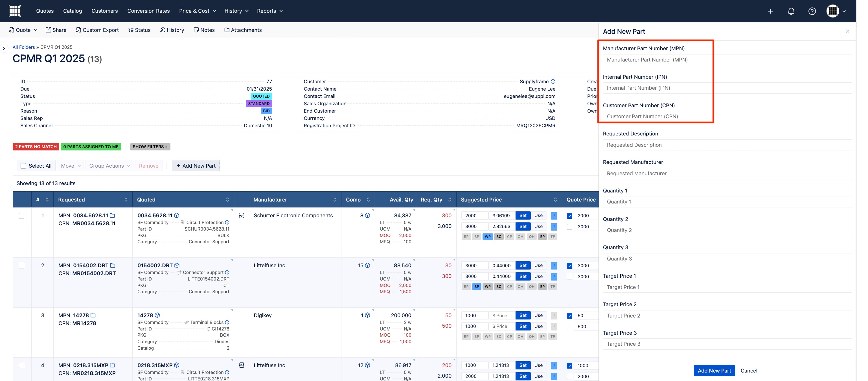
Task: Open the Reports dropdown menu
Action: 270,11
